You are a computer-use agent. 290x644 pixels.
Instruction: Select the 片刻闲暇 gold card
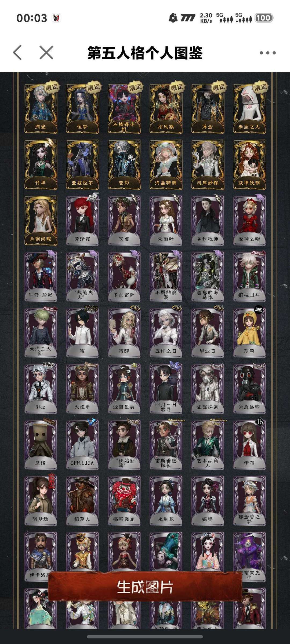tap(41, 221)
